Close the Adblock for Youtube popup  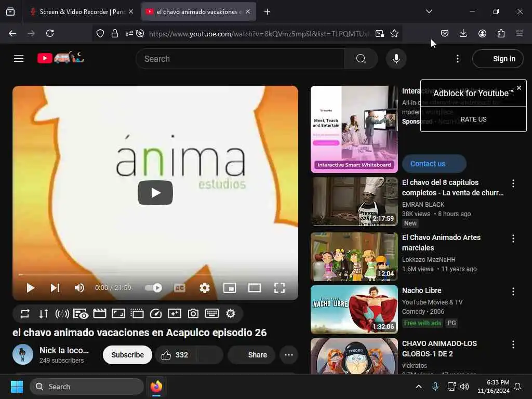(x=519, y=88)
